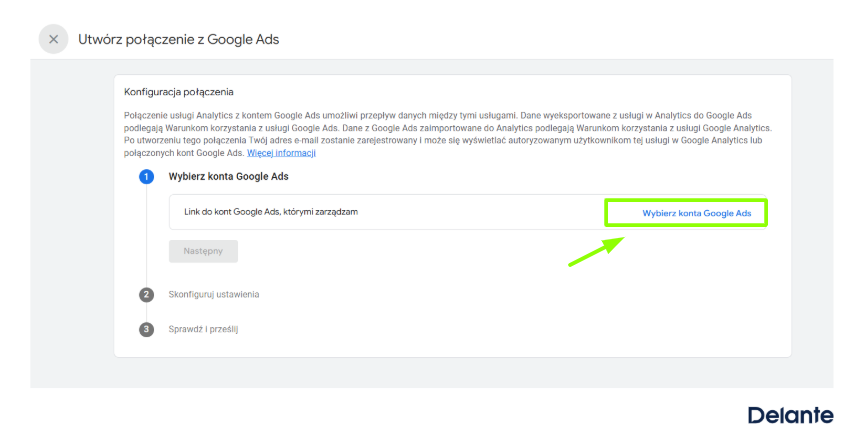This screenshot has width=854, height=440.
Task: Open the 'Sprawdź i prześlij' step
Action: 203,329
